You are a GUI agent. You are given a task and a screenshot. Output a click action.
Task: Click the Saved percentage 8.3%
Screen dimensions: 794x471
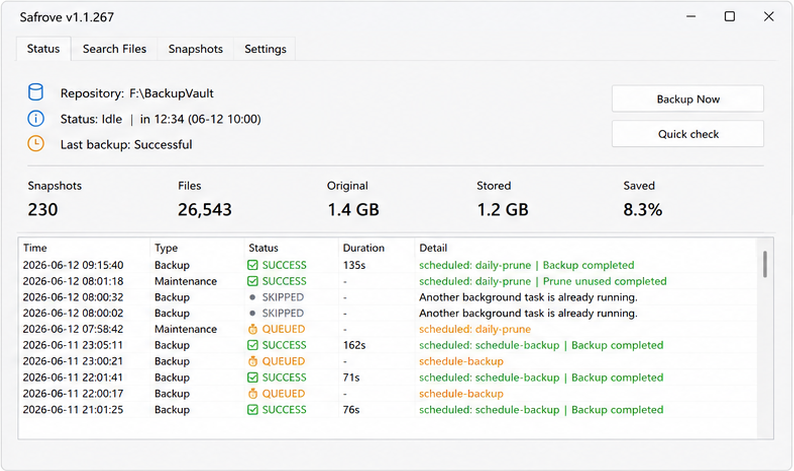point(643,210)
